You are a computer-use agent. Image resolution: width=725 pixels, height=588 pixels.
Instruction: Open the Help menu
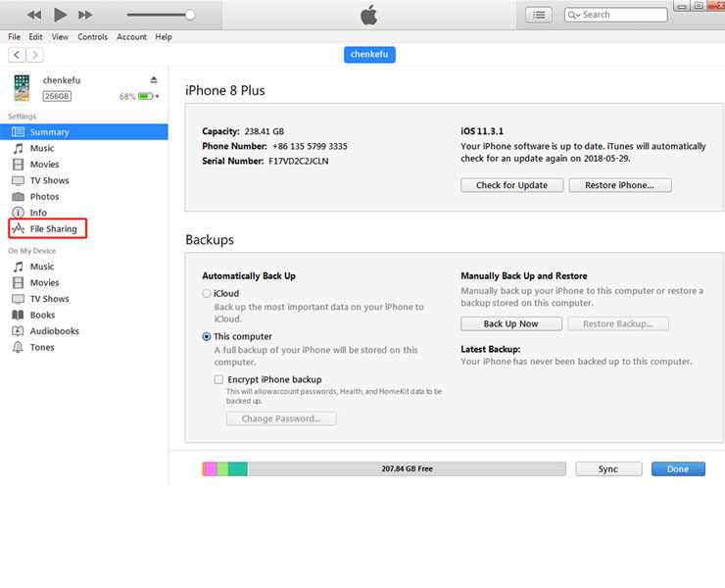(x=164, y=36)
